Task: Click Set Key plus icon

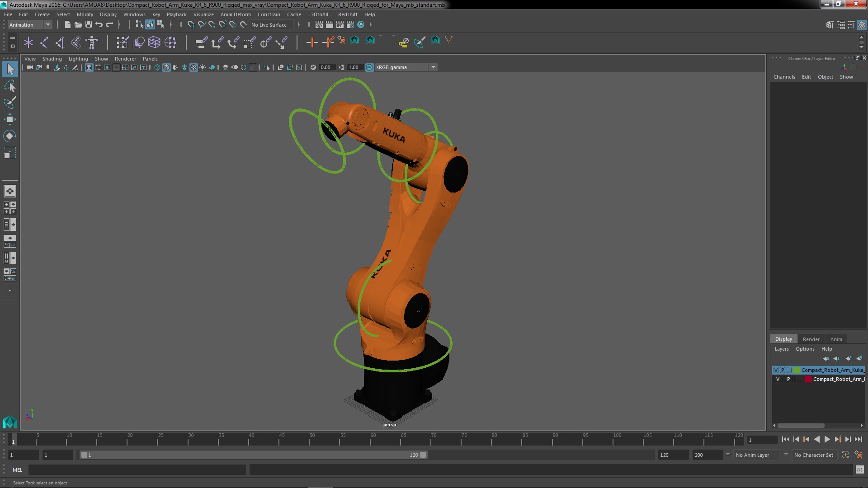Action: [311, 42]
